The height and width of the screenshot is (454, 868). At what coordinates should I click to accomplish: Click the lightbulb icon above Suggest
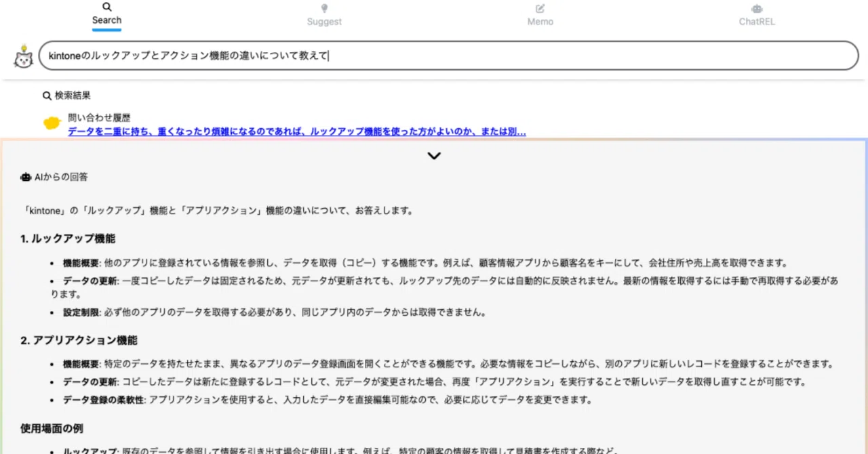[x=324, y=8]
